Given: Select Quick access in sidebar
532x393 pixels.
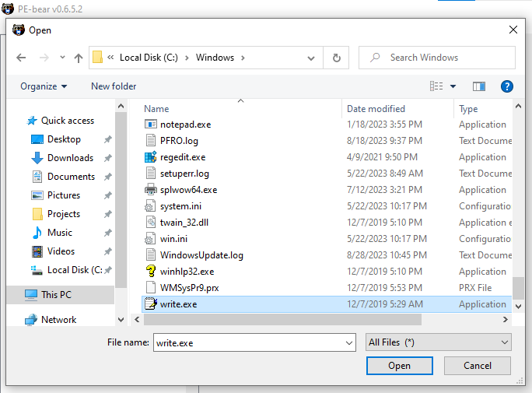Looking at the screenshot, I should 68,121.
